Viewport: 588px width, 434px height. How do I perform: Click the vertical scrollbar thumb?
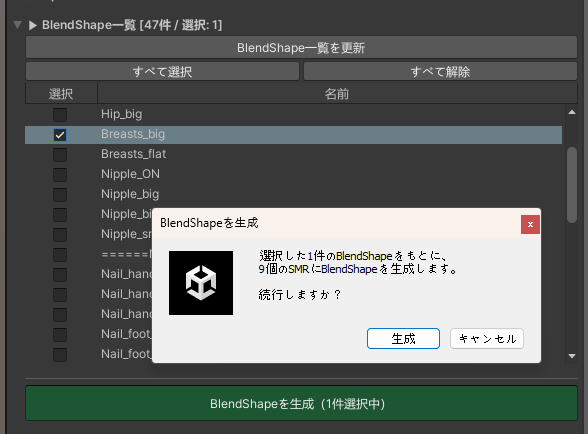click(x=572, y=185)
